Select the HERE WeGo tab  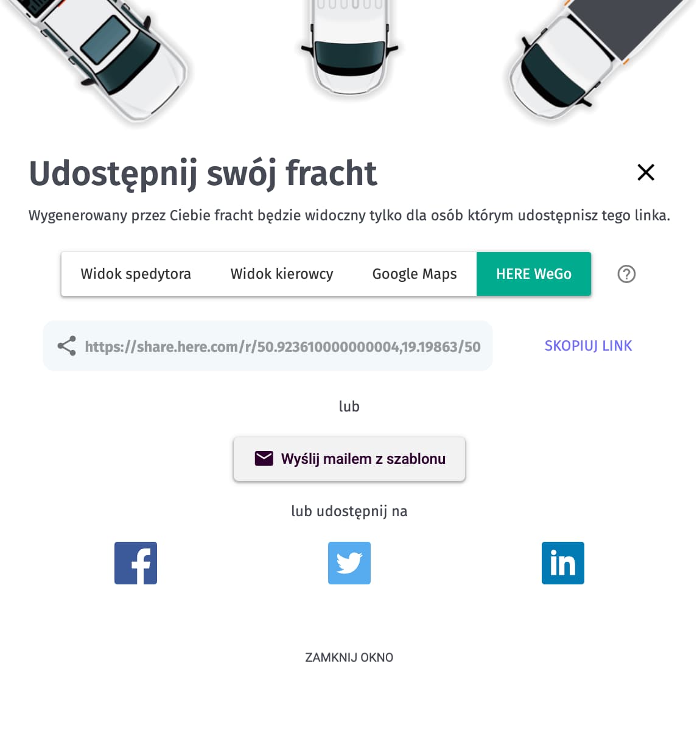[534, 274]
